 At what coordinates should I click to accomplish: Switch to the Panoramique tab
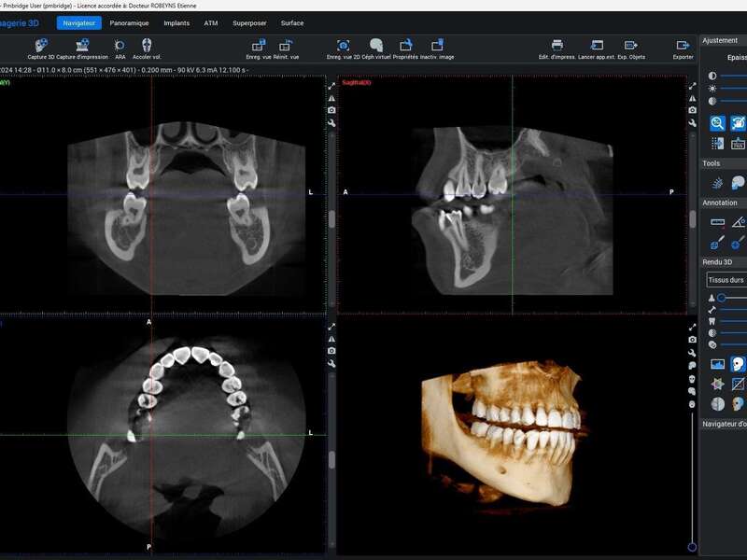[x=129, y=22]
